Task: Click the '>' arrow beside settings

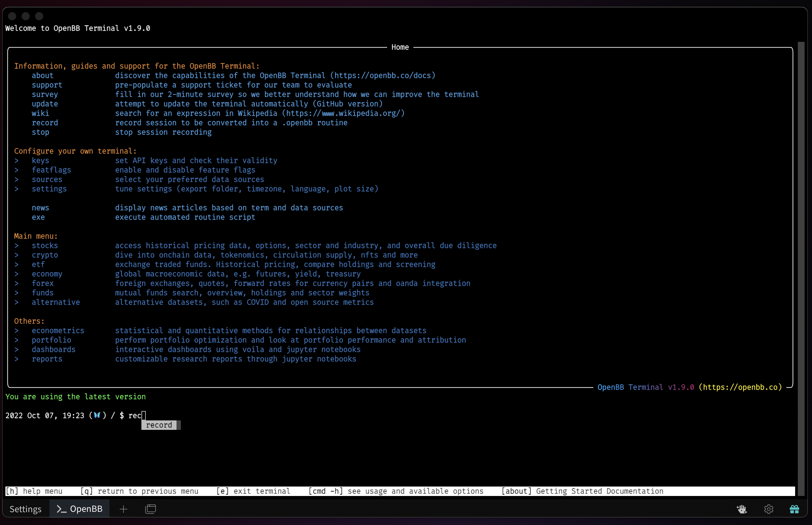Action: pos(16,189)
